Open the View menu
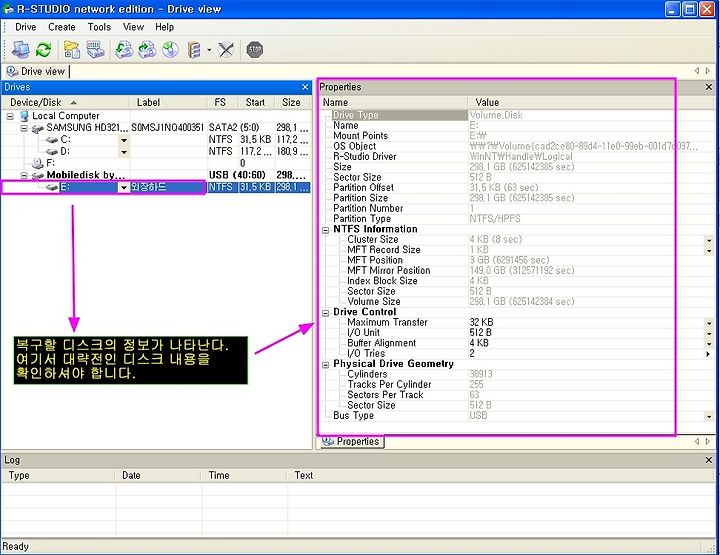Viewport: 720px width, 555px height. pos(133,27)
